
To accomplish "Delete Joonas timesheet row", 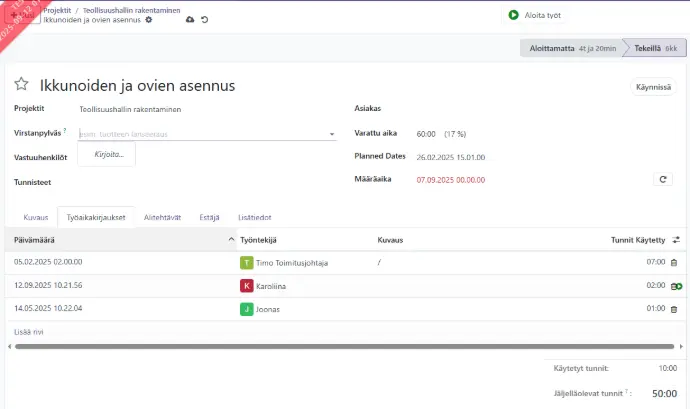I will (x=673, y=309).
